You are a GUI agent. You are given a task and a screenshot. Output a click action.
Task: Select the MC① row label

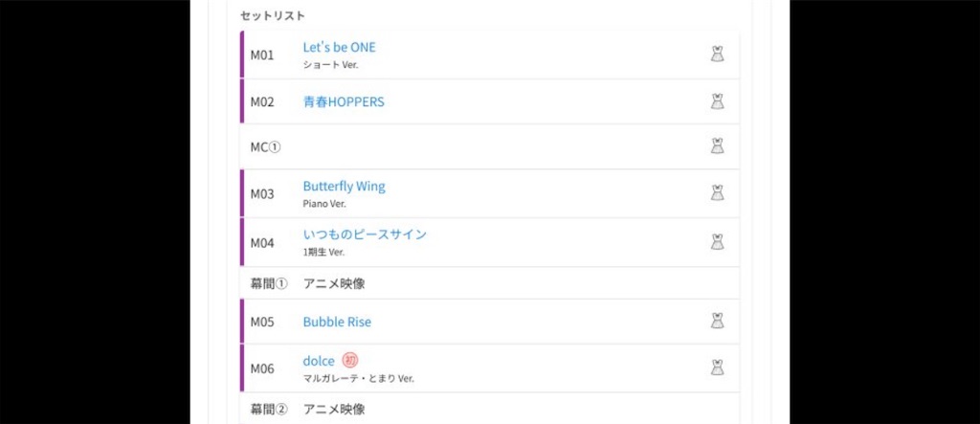coord(266,147)
